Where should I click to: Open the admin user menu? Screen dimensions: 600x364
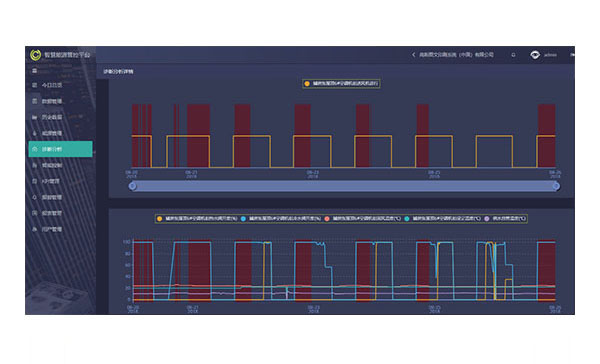click(x=550, y=55)
